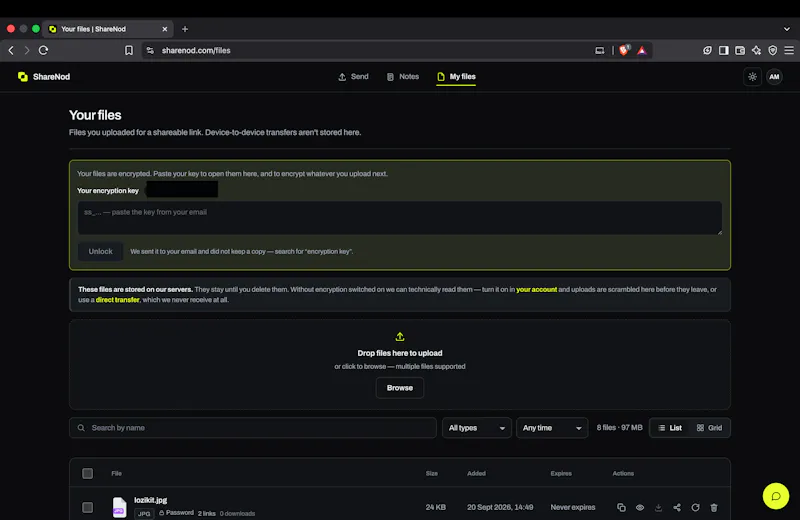Expand the tab search chevron
The image size is (800, 520).
pyautogui.click(x=787, y=29)
